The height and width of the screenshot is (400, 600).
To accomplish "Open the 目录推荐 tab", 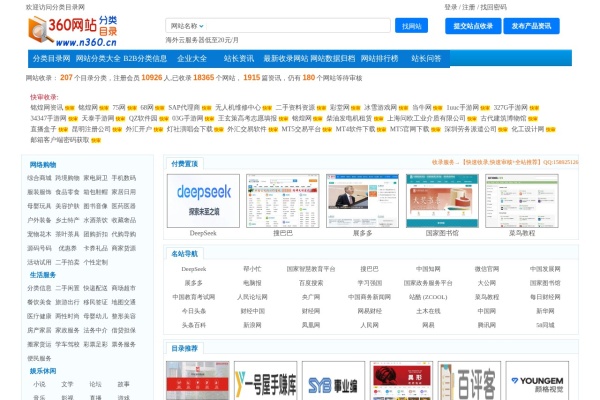I will pos(184,348).
